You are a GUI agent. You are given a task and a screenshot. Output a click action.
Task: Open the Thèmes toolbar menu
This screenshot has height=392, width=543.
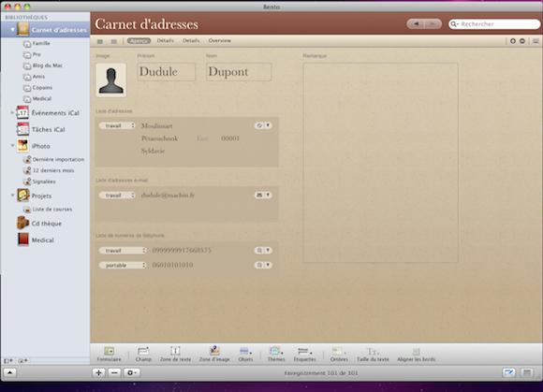pyautogui.click(x=276, y=354)
